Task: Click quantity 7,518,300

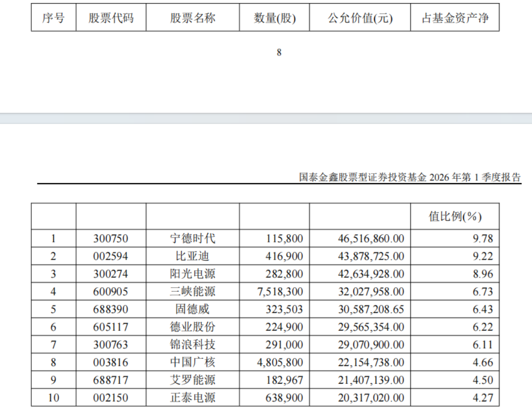Action: (280, 292)
